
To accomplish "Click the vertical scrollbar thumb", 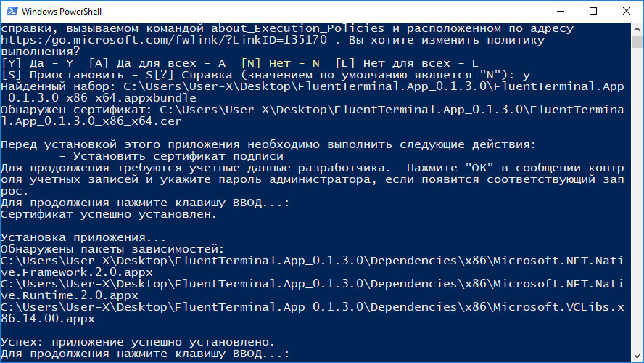I will coord(637,42).
